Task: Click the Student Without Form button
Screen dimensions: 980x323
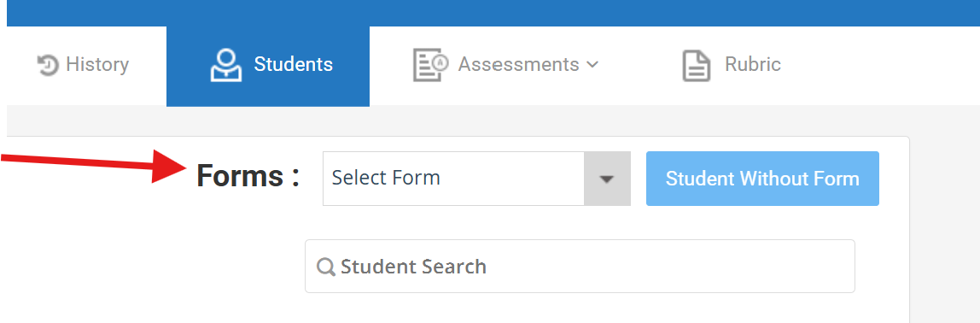Action: (x=762, y=179)
